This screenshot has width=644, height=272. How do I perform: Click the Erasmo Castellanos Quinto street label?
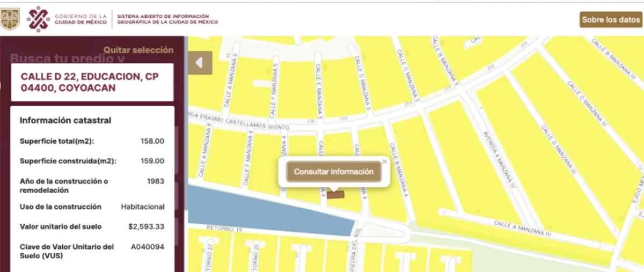coord(241,122)
